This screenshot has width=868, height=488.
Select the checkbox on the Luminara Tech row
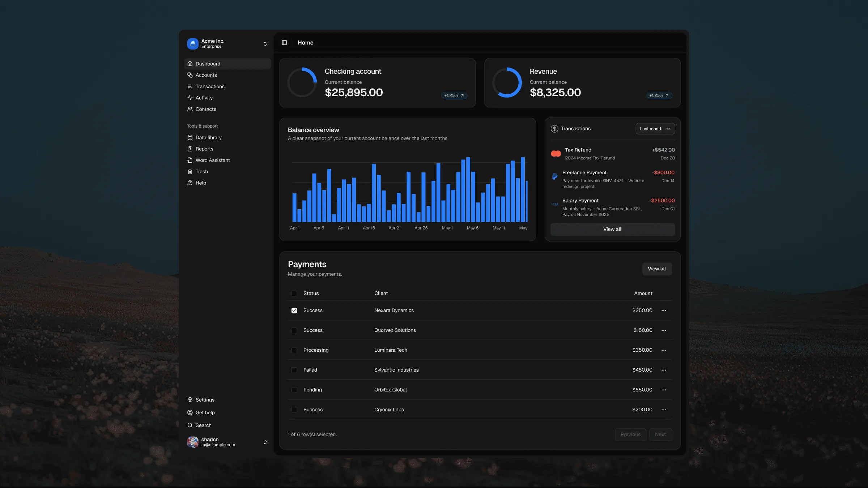294,350
